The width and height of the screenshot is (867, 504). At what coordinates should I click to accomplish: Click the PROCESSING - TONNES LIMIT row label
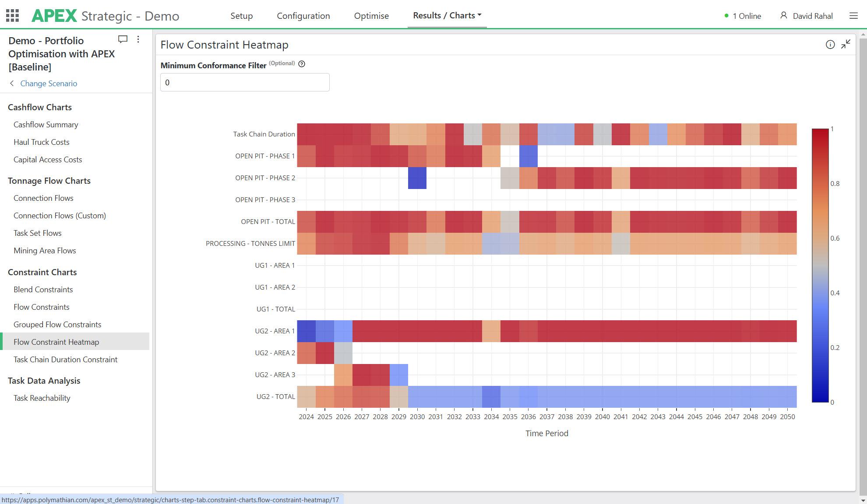(250, 244)
